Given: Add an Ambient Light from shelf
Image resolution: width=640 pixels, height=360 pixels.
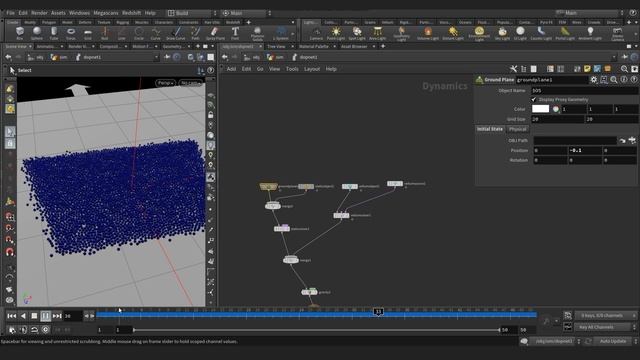Looking at the screenshot, I should tap(590, 33).
